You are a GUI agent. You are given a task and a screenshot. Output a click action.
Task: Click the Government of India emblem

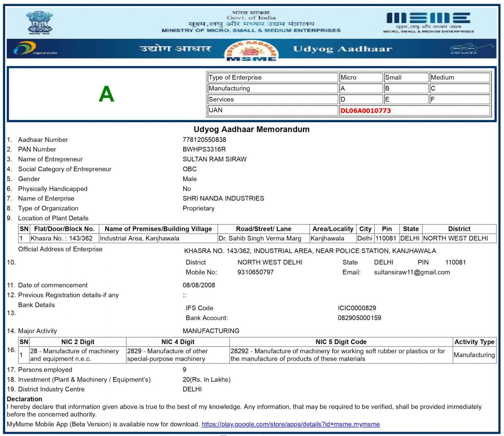point(39,23)
